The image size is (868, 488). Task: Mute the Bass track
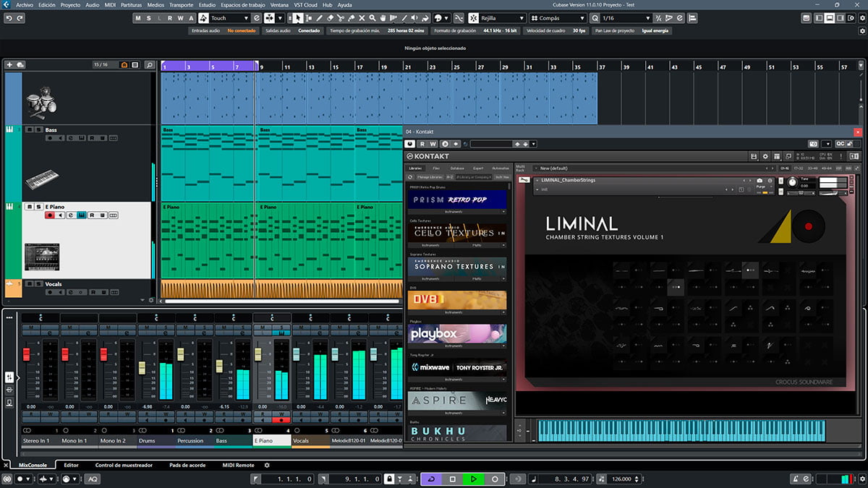(29, 130)
